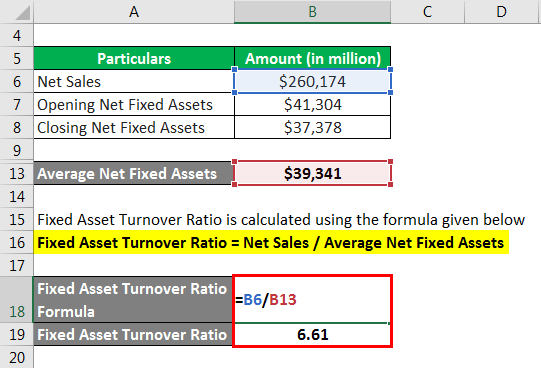Select the $37,378 value cell
541x368 pixels.
(312, 127)
